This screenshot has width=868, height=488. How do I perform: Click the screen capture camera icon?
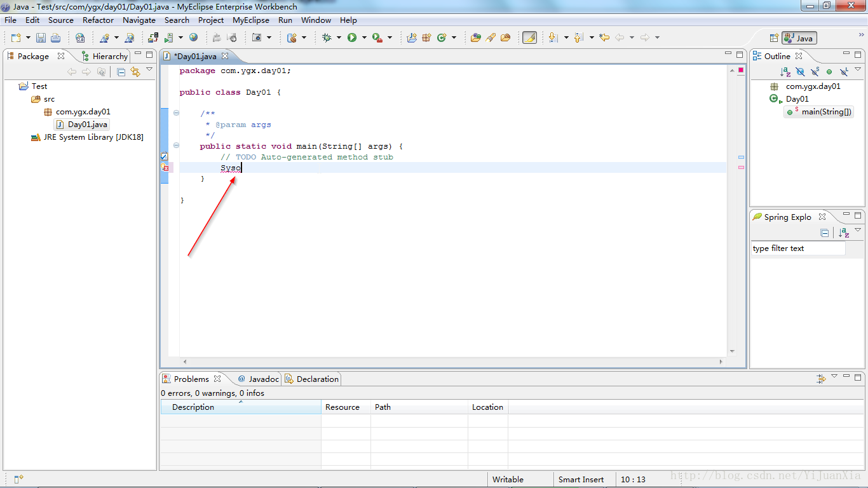257,37
